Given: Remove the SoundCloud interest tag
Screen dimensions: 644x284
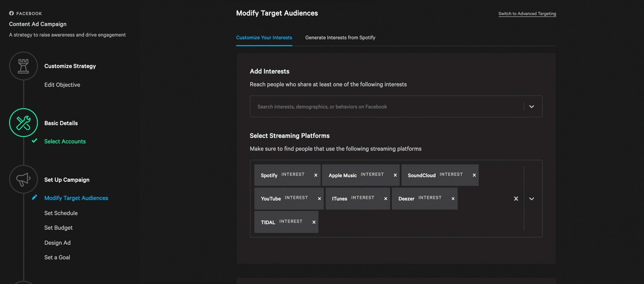Looking at the screenshot, I should click(474, 175).
